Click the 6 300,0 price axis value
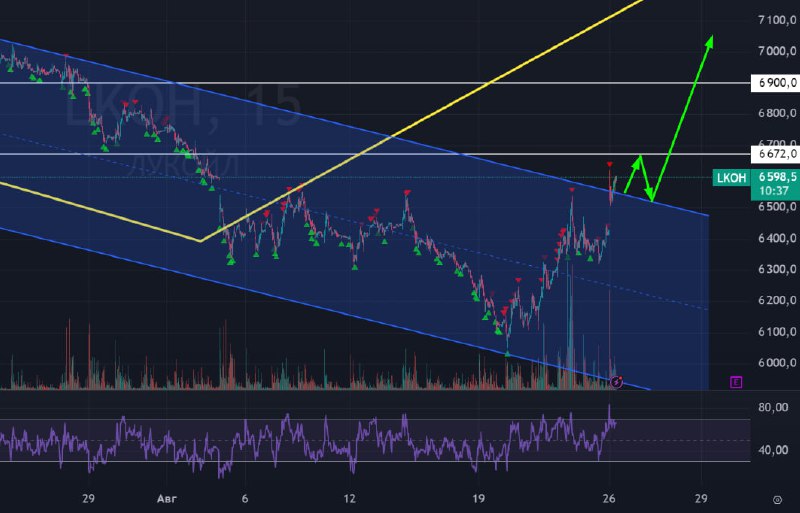The height and width of the screenshot is (513, 800). pyautogui.click(x=777, y=269)
